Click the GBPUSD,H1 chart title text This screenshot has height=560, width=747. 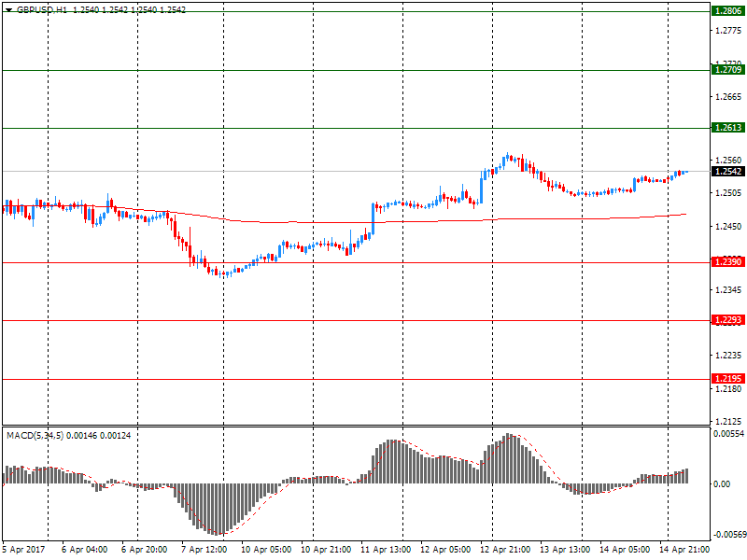coord(42,9)
